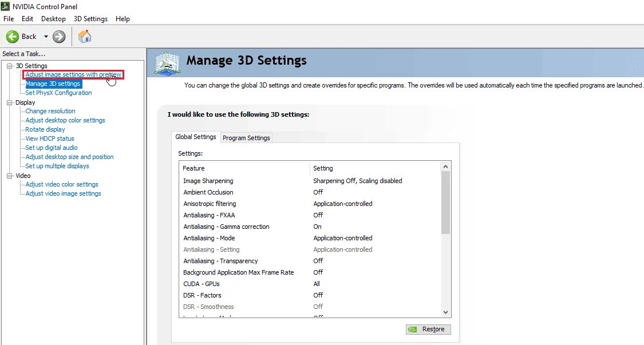Click the CUDA - GPUs All value
Image resolution: width=644 pixels, height=345 pixels.
(x=316, y=284)
